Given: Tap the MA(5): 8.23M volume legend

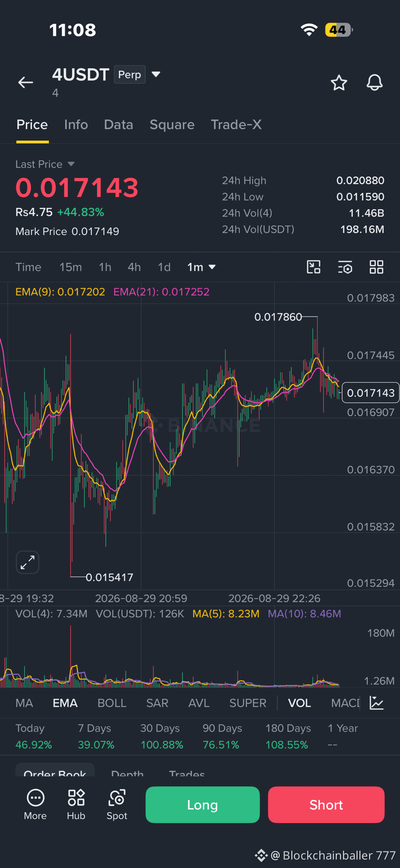Looking at the screenshot, I should (226, 614).
